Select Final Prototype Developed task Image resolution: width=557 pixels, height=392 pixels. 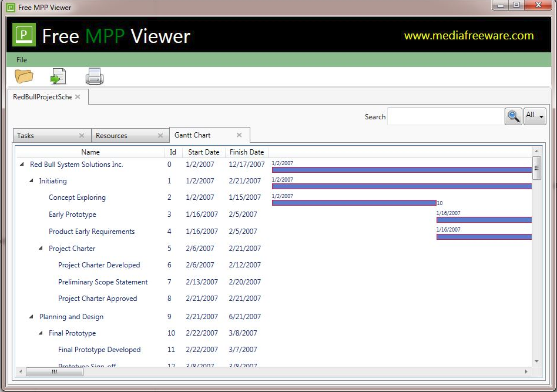click(x=99, y=350)
